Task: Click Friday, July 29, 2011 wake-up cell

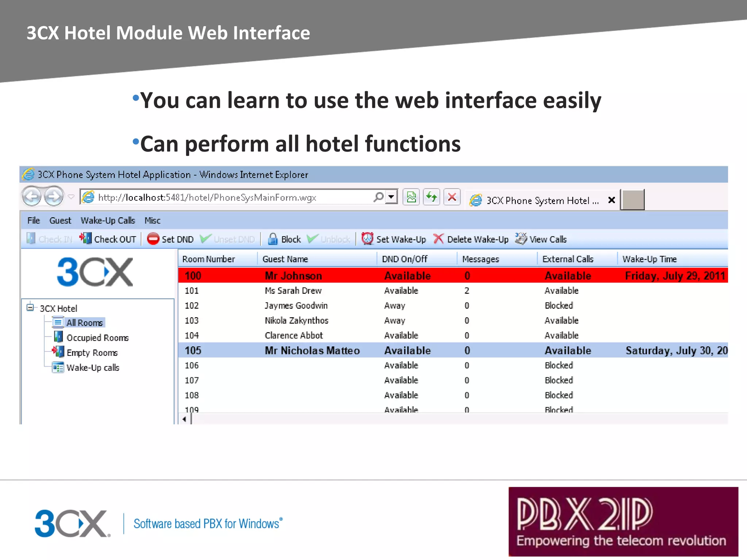Action: [675, 276]
